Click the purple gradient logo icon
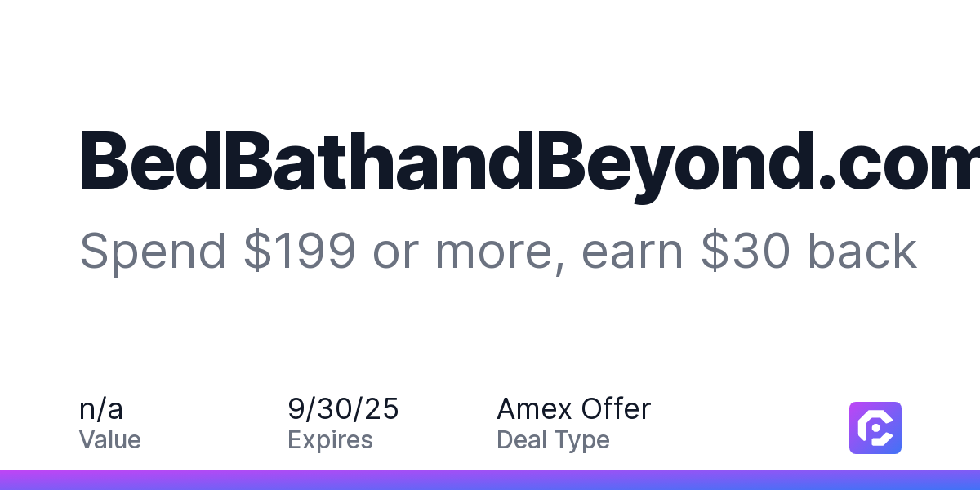980x490 pixels. click(x=875, y=428)
